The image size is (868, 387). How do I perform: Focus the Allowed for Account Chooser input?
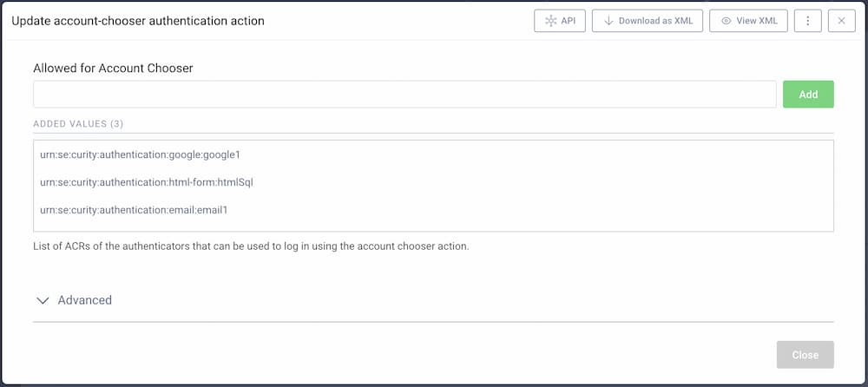(x=404, y=95)
